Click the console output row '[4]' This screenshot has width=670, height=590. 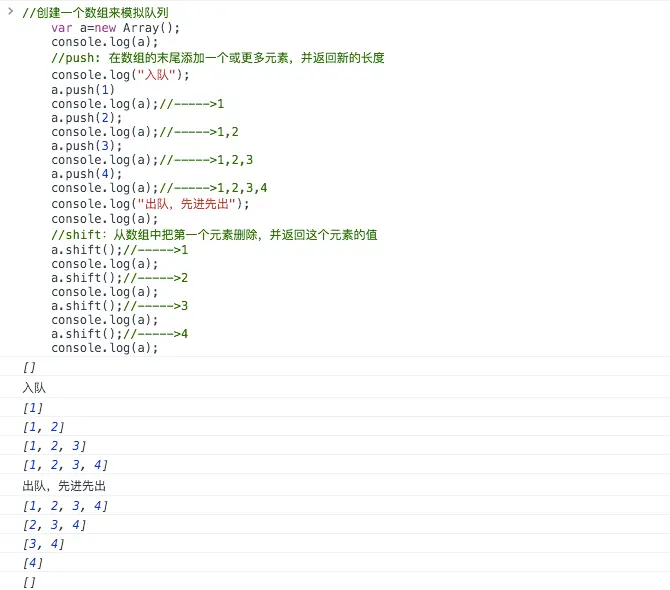(335, 563)
